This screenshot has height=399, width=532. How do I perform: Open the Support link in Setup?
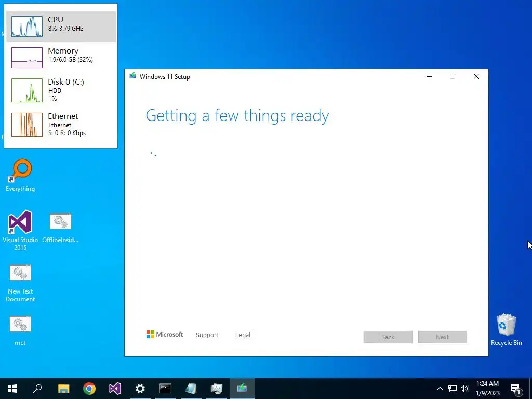[207, 335]
